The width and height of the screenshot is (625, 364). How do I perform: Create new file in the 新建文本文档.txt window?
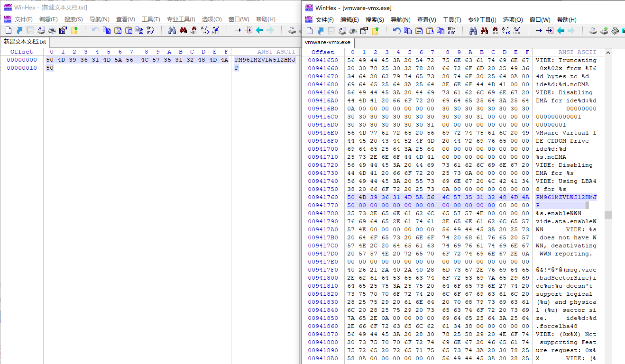(8, 30)
